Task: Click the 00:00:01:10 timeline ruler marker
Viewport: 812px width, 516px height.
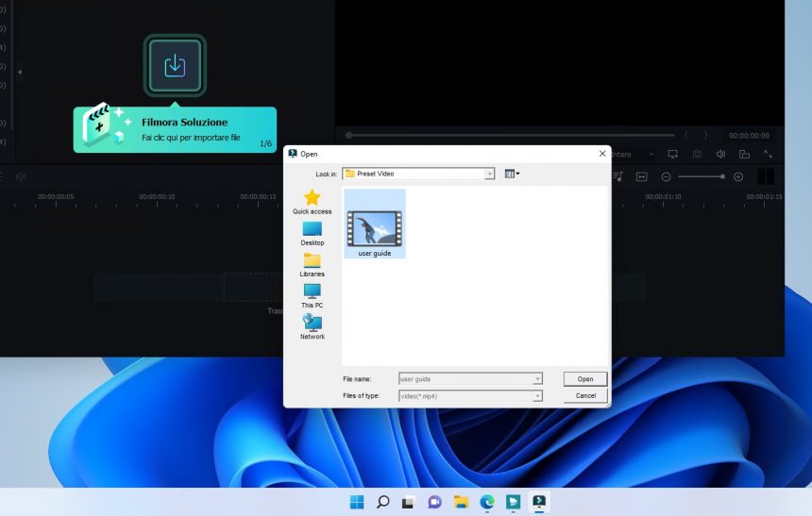Action: [x=663, y=196]
